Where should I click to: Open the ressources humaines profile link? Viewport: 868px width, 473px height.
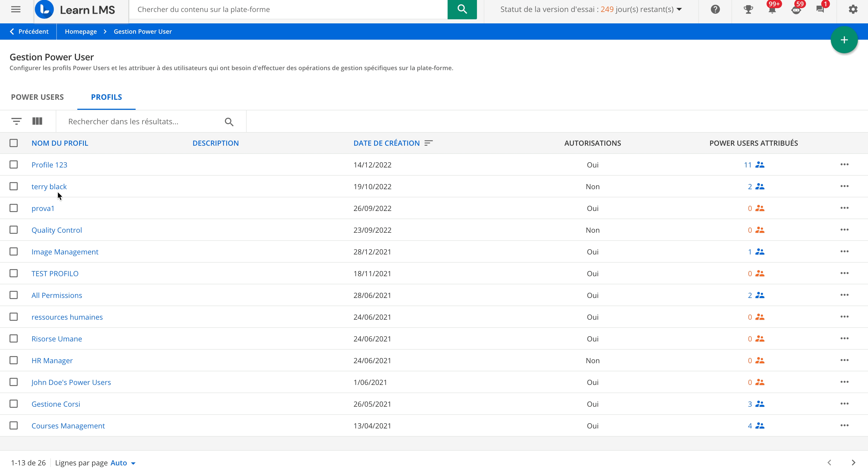67,317
